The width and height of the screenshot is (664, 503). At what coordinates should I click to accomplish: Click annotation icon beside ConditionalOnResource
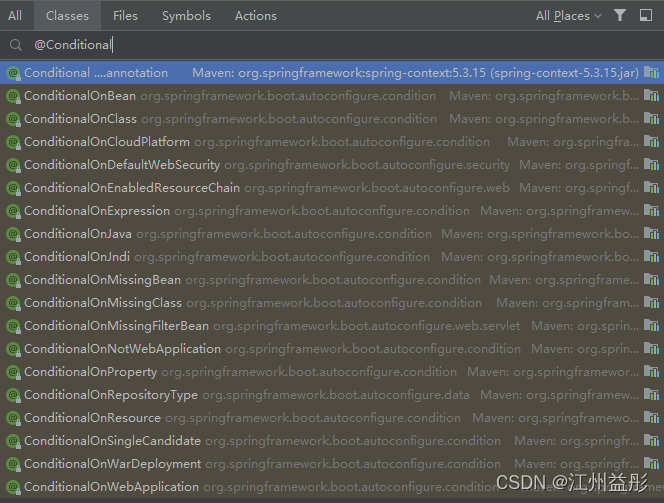pos(14,418)
